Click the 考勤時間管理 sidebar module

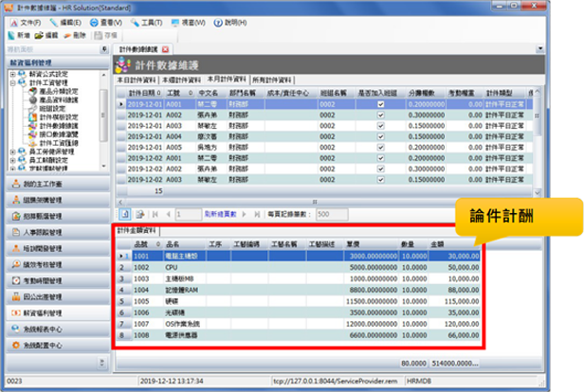coord(55,281)
